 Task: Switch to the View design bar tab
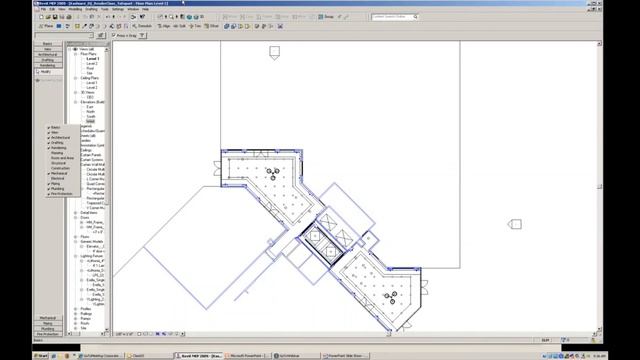pyautogui.click(x=48, y=49)
